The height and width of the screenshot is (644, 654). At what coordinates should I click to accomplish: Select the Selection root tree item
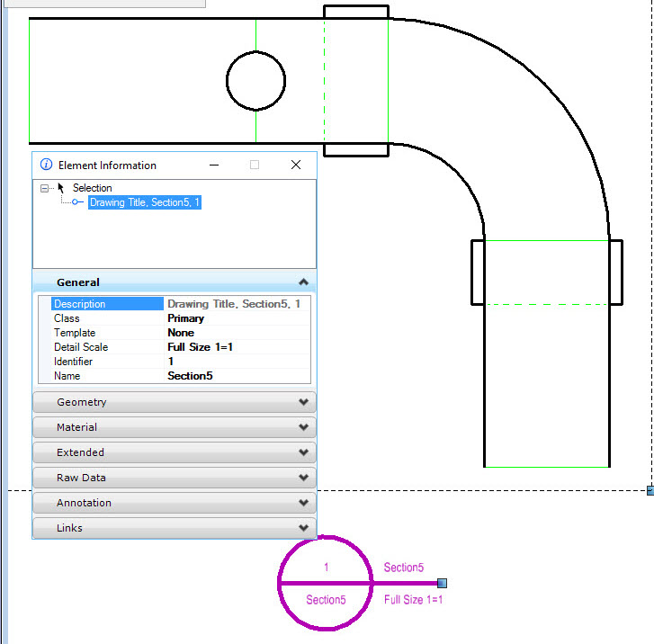coord(92,188)
